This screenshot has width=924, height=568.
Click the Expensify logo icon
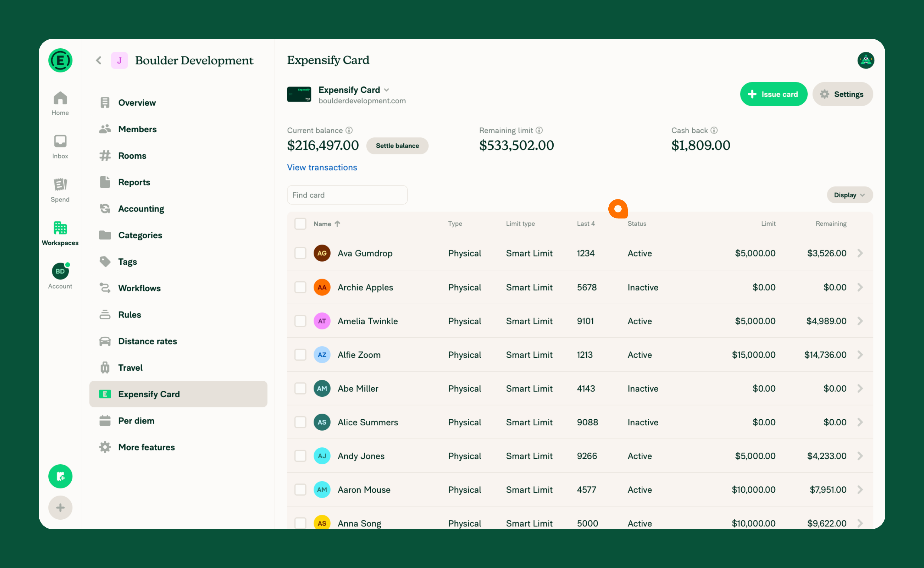click(60, 60)
